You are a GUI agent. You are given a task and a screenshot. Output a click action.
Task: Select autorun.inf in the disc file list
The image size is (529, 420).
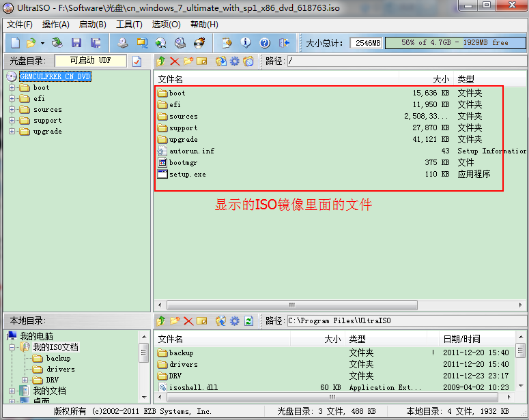coord(191,151)
